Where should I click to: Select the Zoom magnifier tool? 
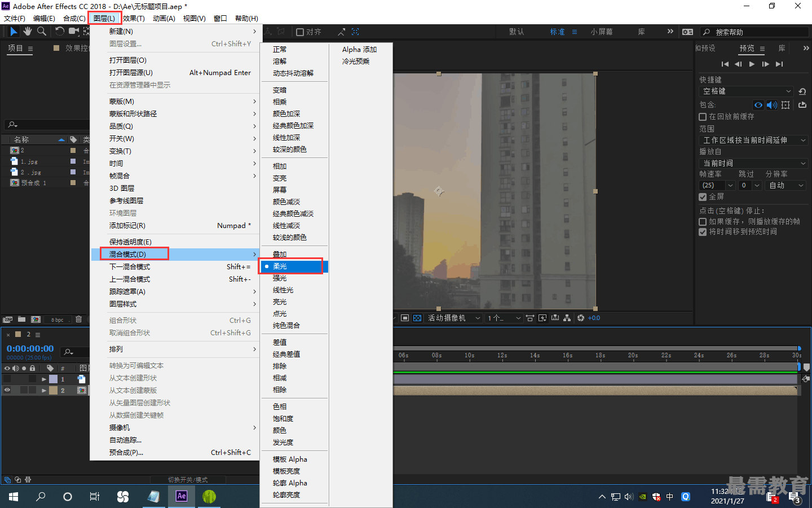point(42,32)
